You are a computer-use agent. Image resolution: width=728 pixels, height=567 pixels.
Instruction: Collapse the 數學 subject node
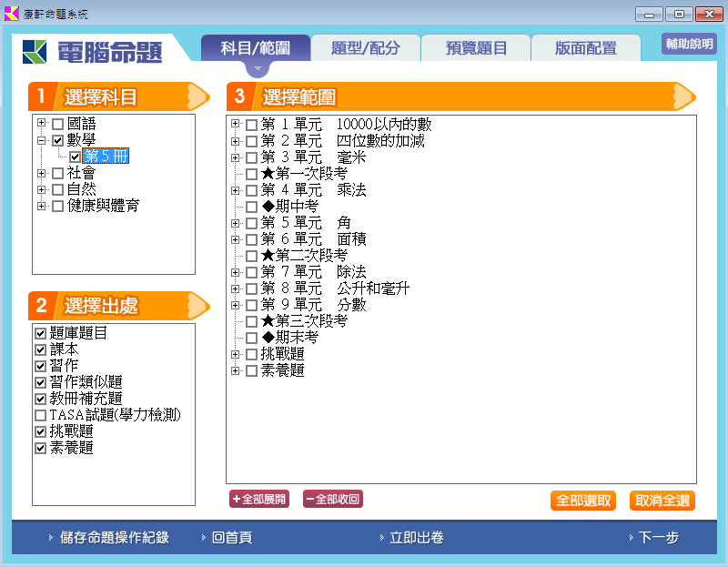[x=42, y=140]
